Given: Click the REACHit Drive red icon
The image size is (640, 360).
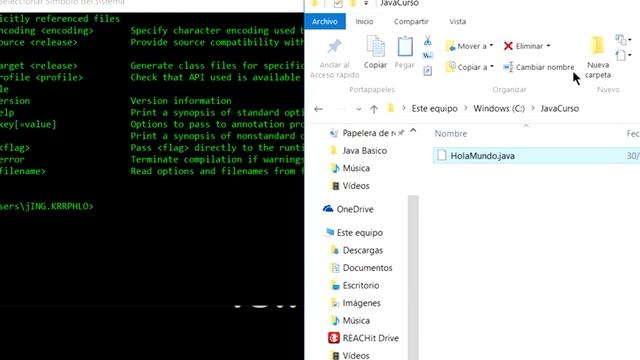Looking at the screenshot, I should (334, 338).
